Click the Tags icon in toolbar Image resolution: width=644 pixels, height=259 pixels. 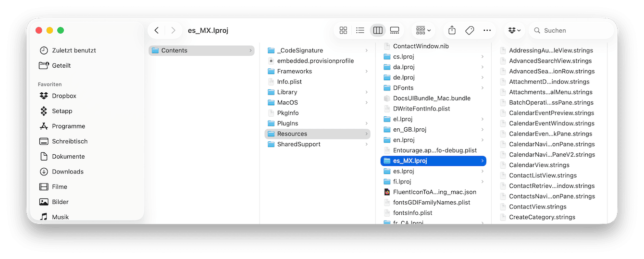pyautogui.click(x=470, y=30)
